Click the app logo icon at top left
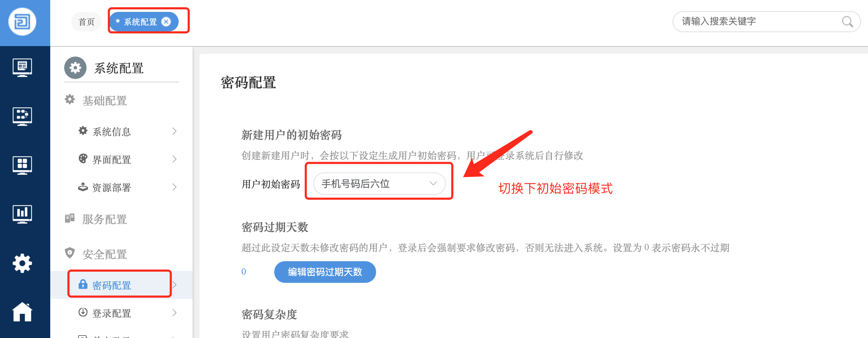Viewport: 868px width, 338px height. click(22, 22)
